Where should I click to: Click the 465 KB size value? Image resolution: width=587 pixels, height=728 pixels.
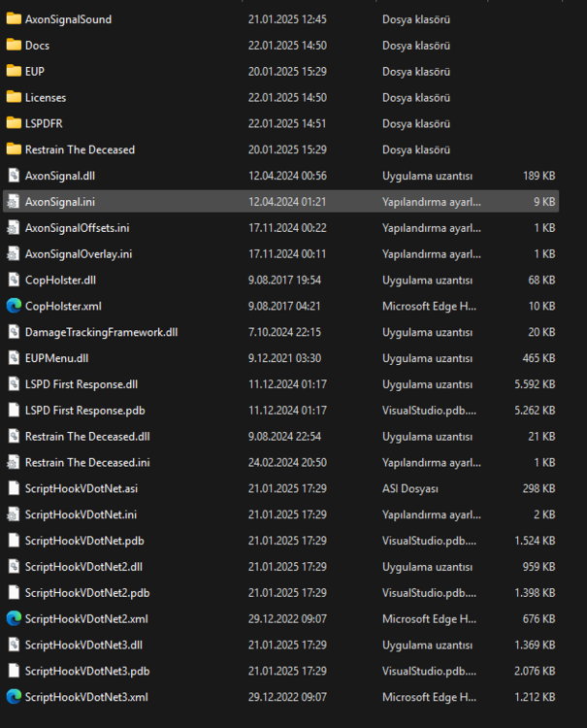click(538, 358)
